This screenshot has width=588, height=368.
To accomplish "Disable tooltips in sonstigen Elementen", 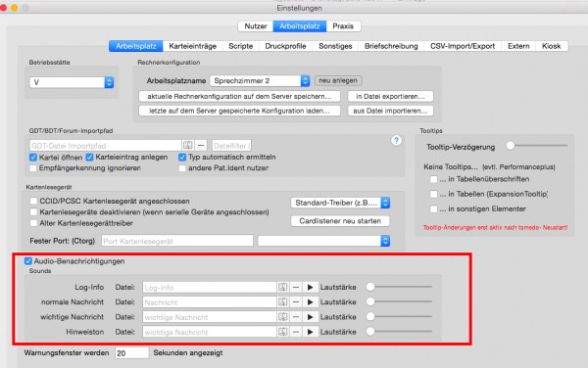I will [x=434, y=208].
